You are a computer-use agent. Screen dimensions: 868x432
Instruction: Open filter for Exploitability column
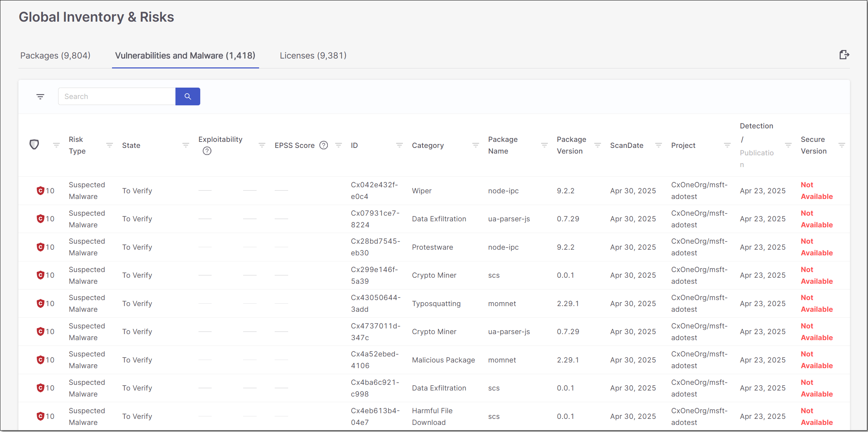point(262,145)
